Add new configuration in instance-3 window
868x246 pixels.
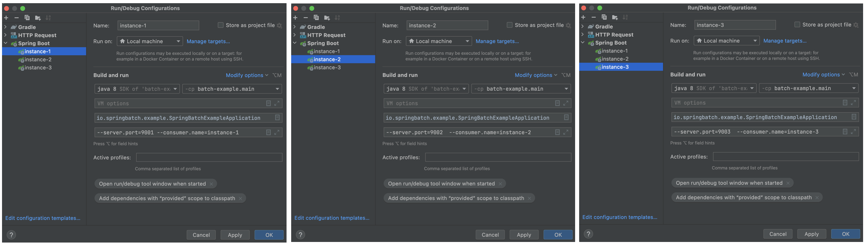coord(583,18)
